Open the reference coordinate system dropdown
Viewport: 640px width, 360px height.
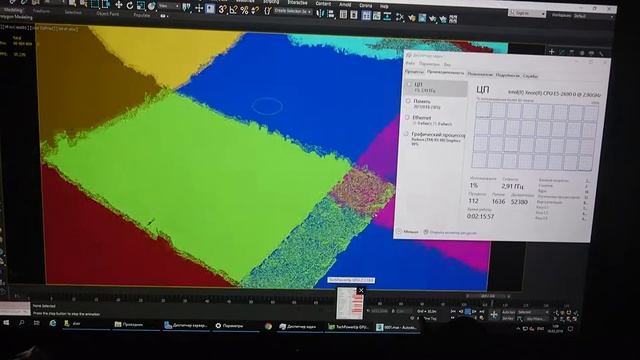tap(169, 6)
